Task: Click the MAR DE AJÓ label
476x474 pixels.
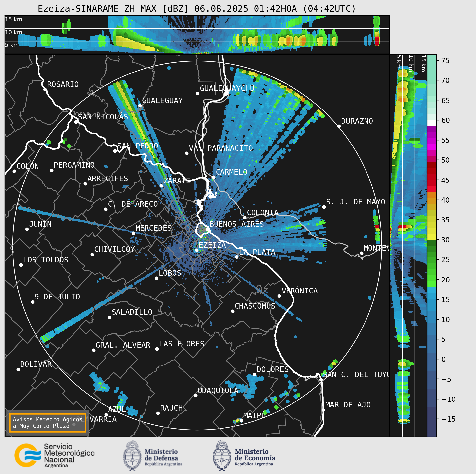Action: coord(348,405)
